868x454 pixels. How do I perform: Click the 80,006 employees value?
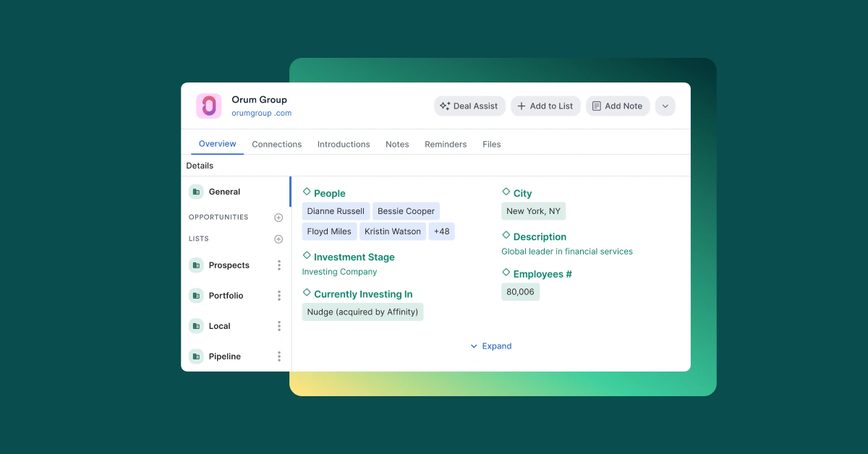pos(520,292)
